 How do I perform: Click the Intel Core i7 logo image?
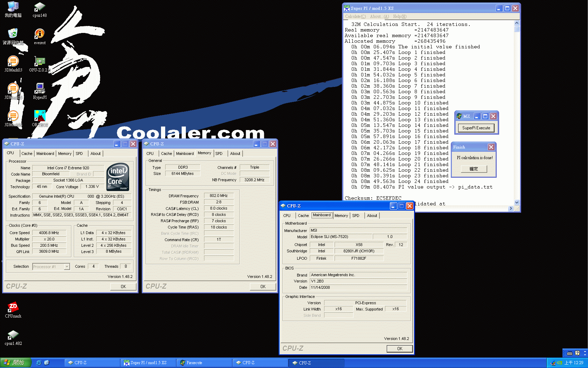tap(118, 177)
